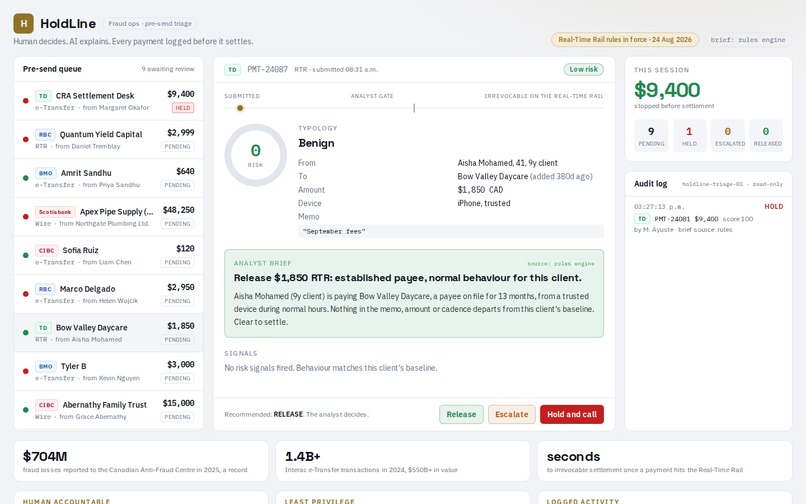
Task: Click the iPhone, trusted device value
Action: 484,203
